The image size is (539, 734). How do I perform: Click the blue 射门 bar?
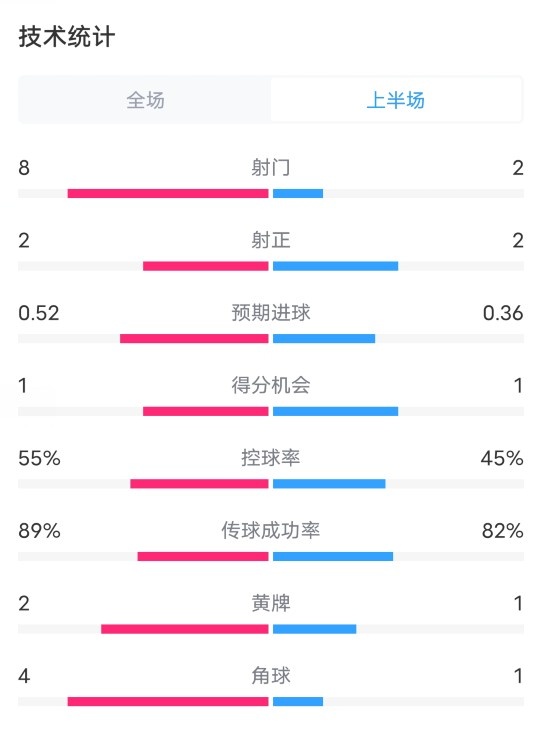pos(298,193)
